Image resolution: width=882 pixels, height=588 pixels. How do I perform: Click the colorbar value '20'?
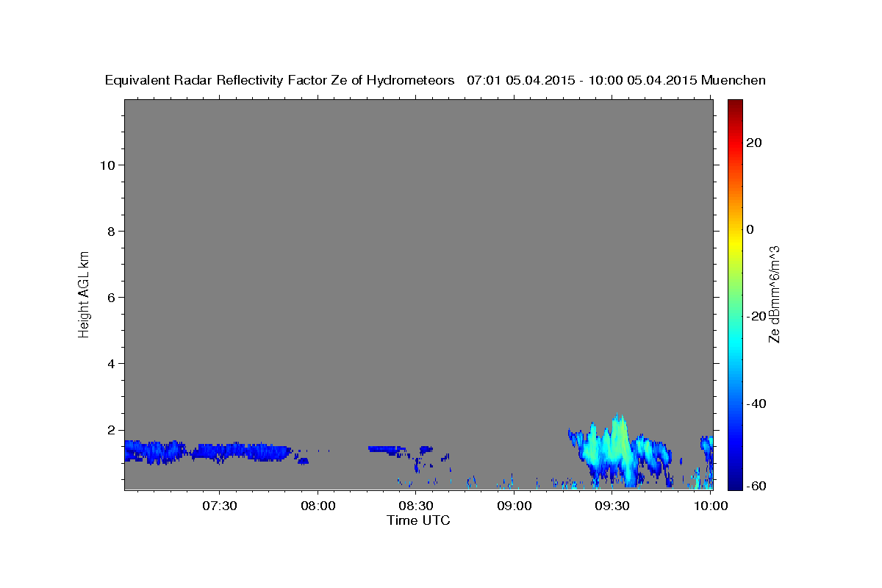753,143
